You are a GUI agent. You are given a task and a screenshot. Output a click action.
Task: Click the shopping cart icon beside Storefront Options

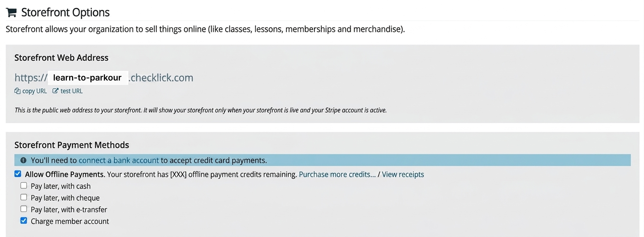[x=11, y=12]
